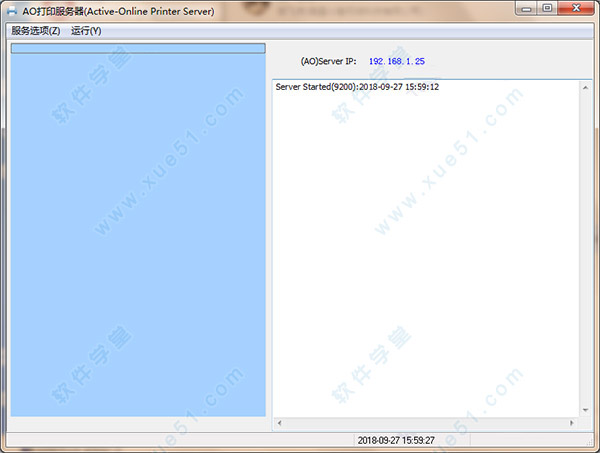The width and height of the screenshot is (600, 453).
Task: Minimize the AO打印服务器 window
Action: [527, 8]
